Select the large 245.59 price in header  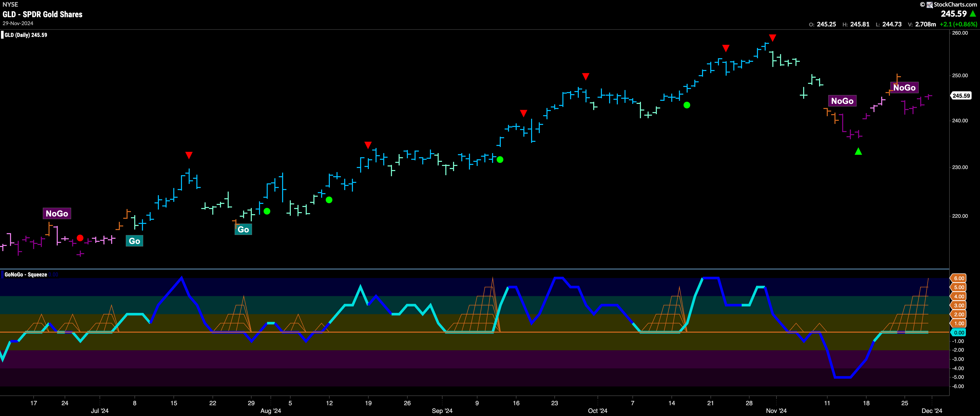(x=954, y=14)
